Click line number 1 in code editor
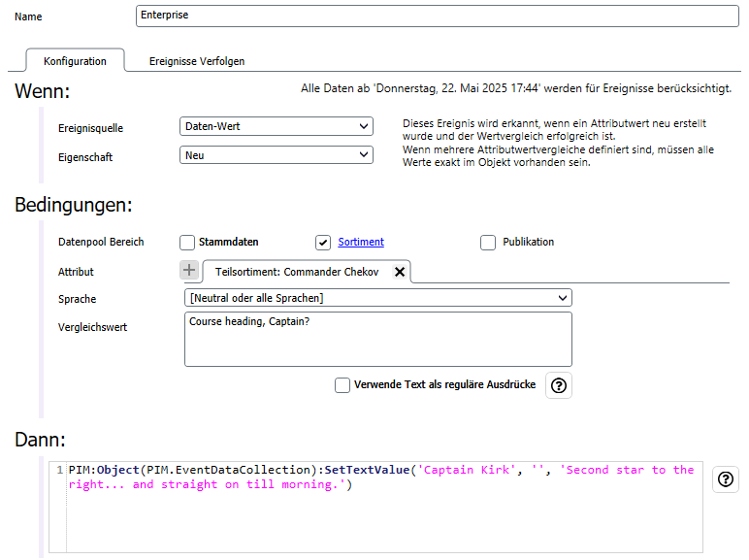Image resolution: width=749 pixels, height=560 pixels. click(59, 471)
